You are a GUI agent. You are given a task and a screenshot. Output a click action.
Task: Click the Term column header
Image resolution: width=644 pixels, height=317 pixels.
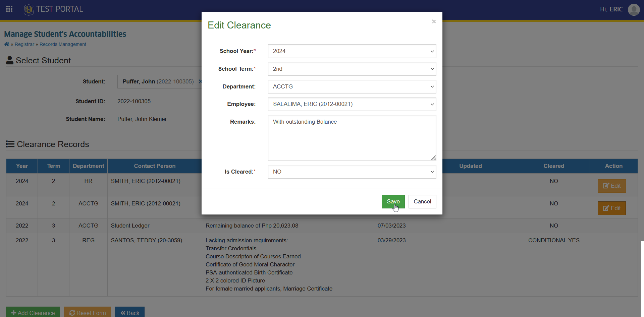[x=54, y=166]
